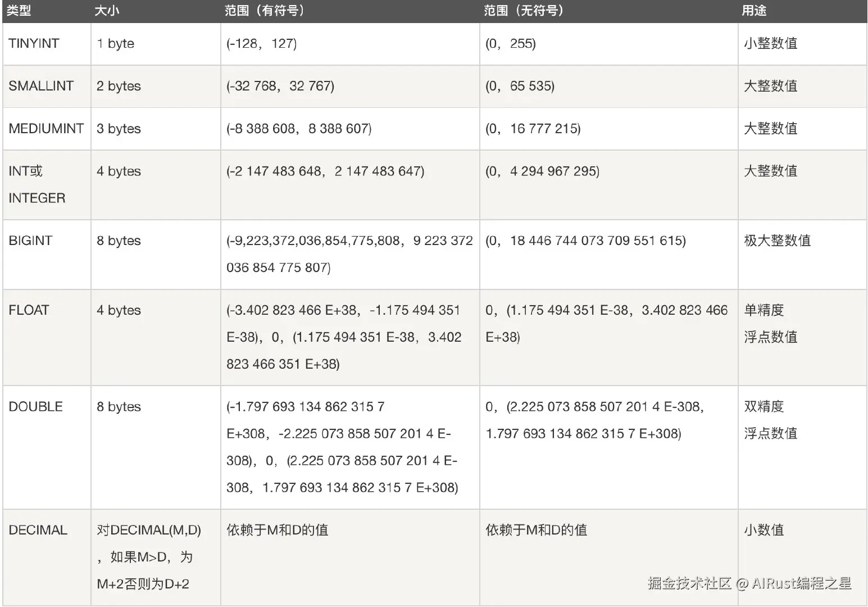Click the SMALLINT row label
Screen dimensions: 868x607
click(47, 86)
